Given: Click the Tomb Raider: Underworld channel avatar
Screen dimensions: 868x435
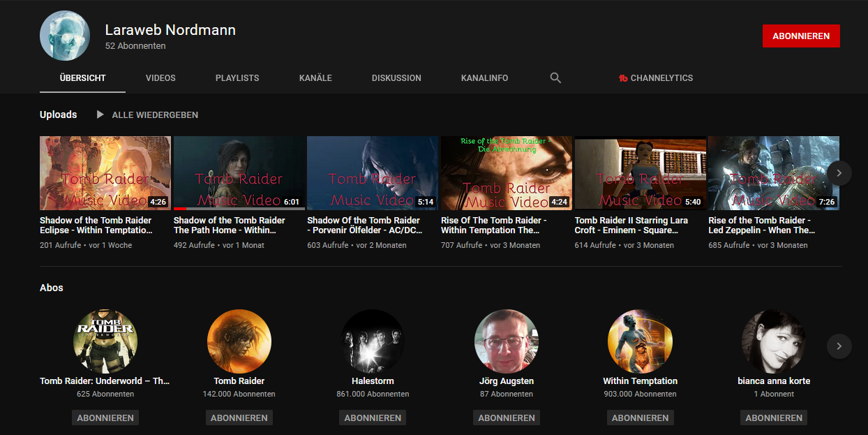Looking at the screenshot, I should pos(105,342).
